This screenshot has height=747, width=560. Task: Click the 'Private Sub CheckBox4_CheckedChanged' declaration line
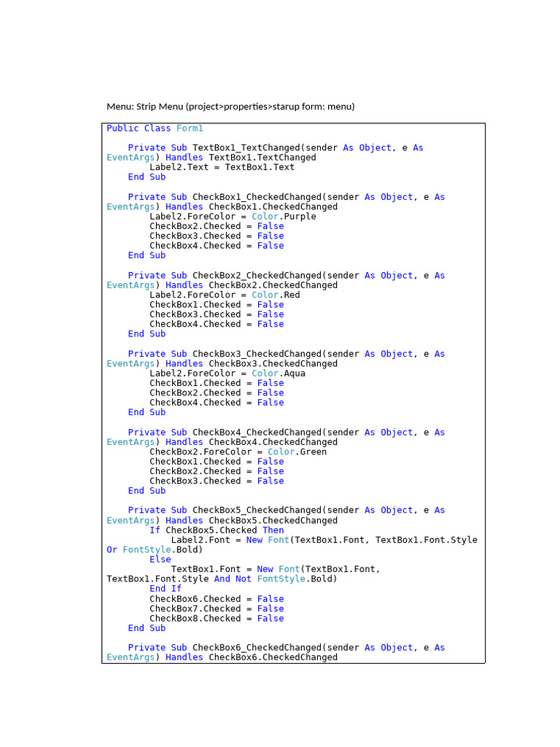tap(286, 433)
